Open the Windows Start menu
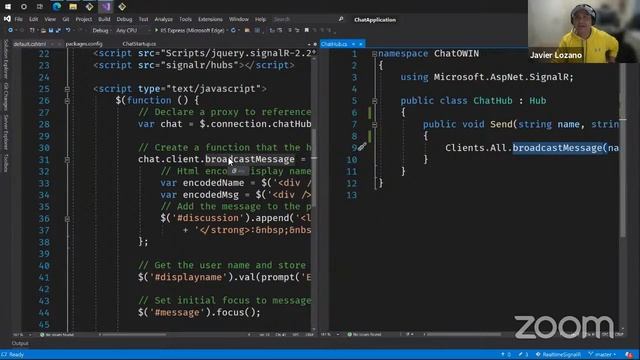Screen dimensions: 640x360 click(x=8, y=7)
